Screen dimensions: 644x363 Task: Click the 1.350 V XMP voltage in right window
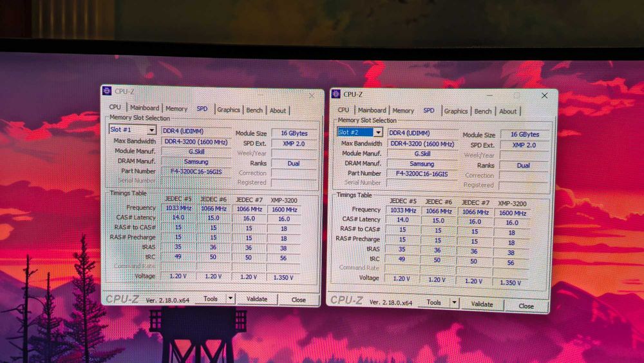(511, 282)
